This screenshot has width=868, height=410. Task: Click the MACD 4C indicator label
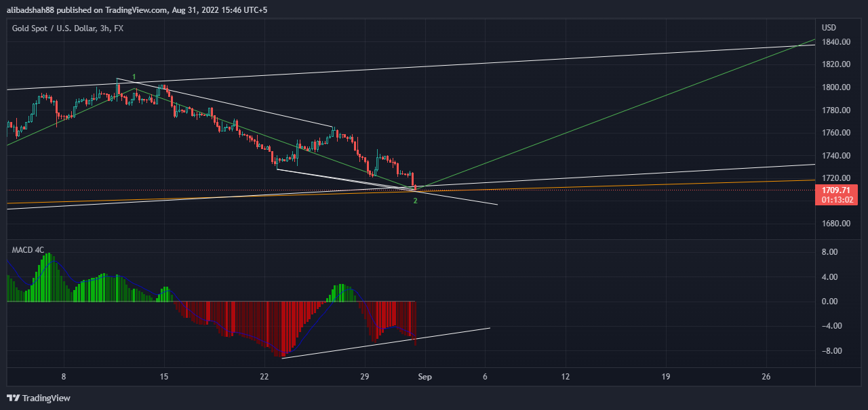coord(28,250)
